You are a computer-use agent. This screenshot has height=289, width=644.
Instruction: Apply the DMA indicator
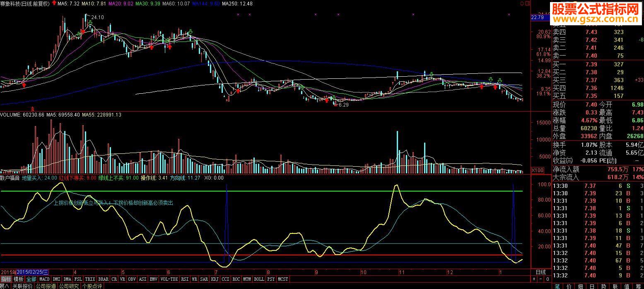(67, 279)
